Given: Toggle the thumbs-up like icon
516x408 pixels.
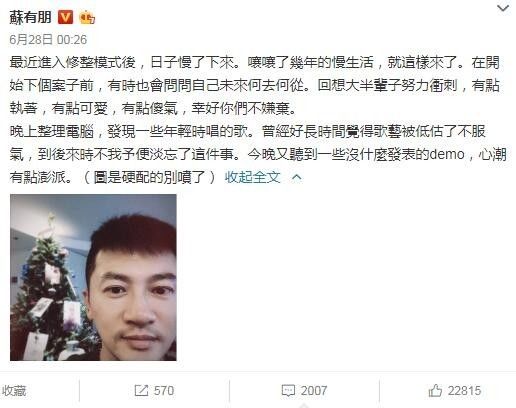Looking at the screenshot, I should (x=435, y=390).
